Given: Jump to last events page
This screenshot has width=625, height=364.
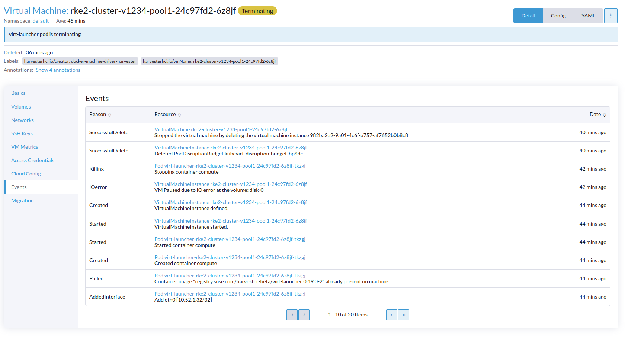Looking at the screenshot, I should point(404,315).
